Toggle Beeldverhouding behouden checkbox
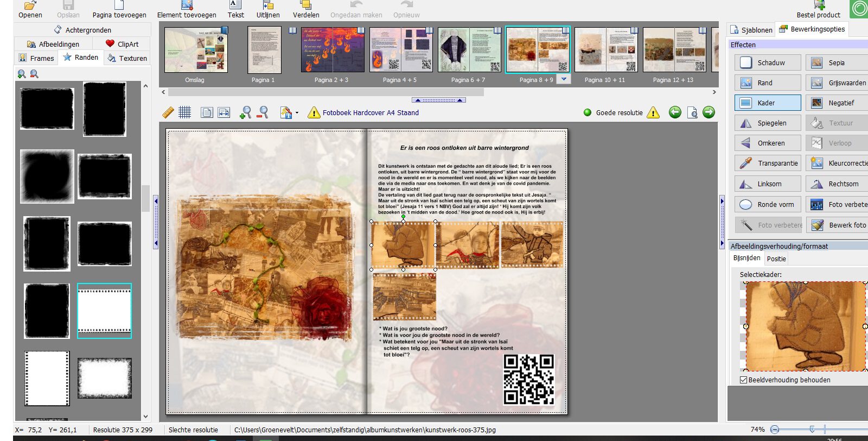 744,380
